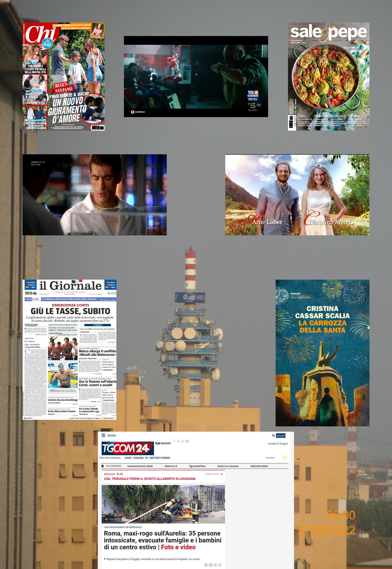Viewport: 392px width, 569px height.
Task: Select the ROMA topic tag
Action: coord(128,458)
